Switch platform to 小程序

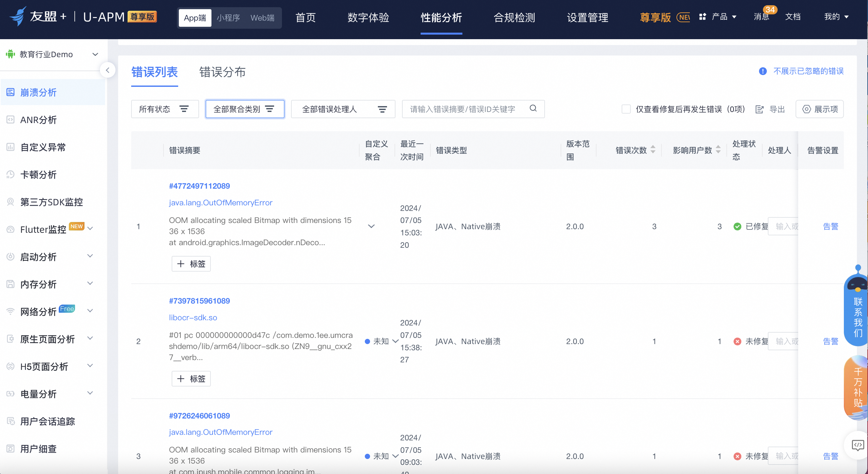click(228, 18)
